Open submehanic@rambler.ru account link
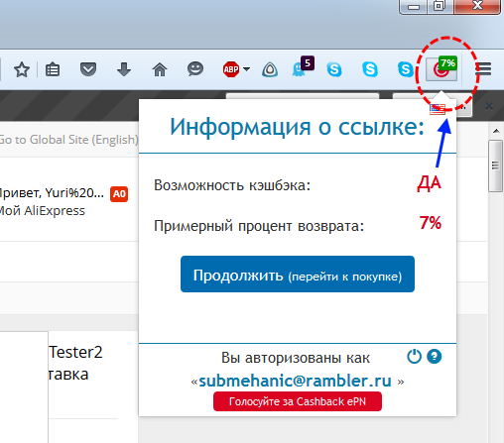This screenshot has height=443, width=504. [295, 381]
